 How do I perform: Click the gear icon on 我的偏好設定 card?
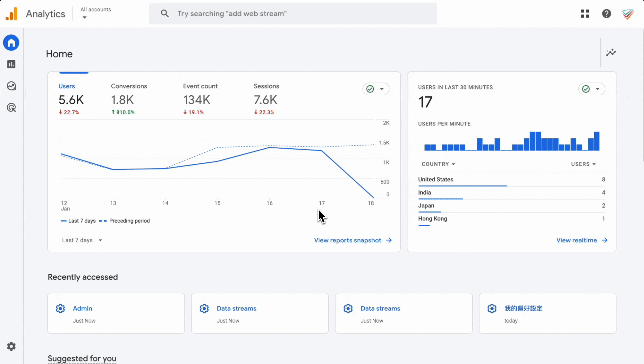[x=492, y=308]
